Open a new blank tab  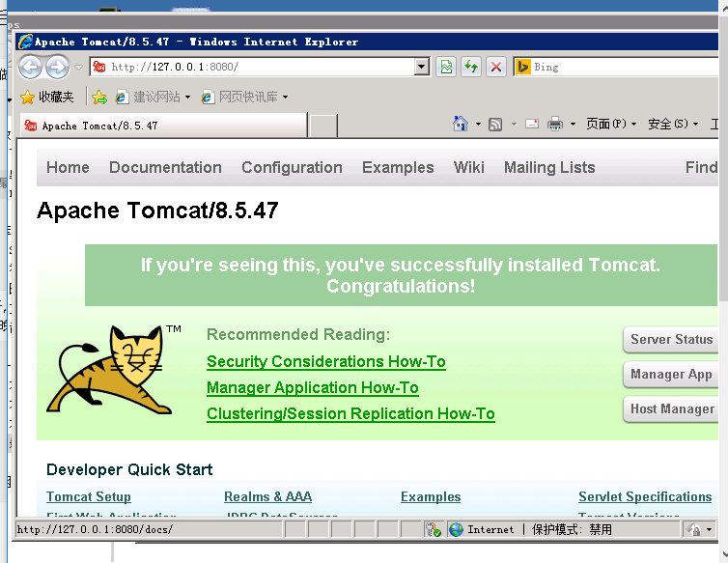tap(323, 126)
